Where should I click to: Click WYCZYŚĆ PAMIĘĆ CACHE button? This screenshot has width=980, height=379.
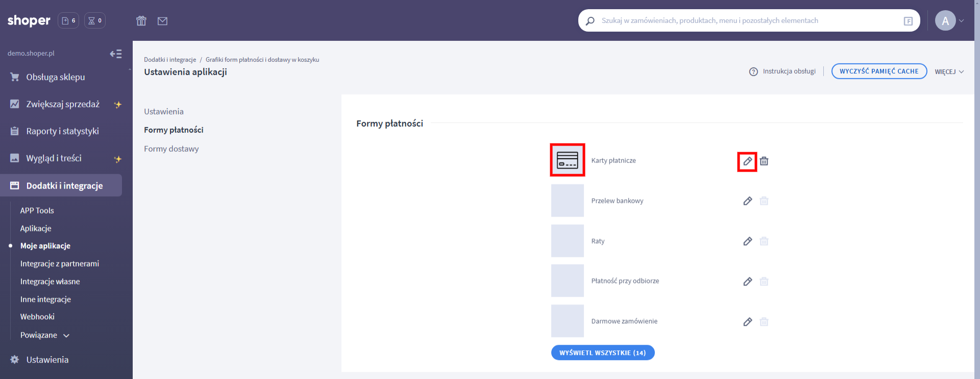[879, 72]
